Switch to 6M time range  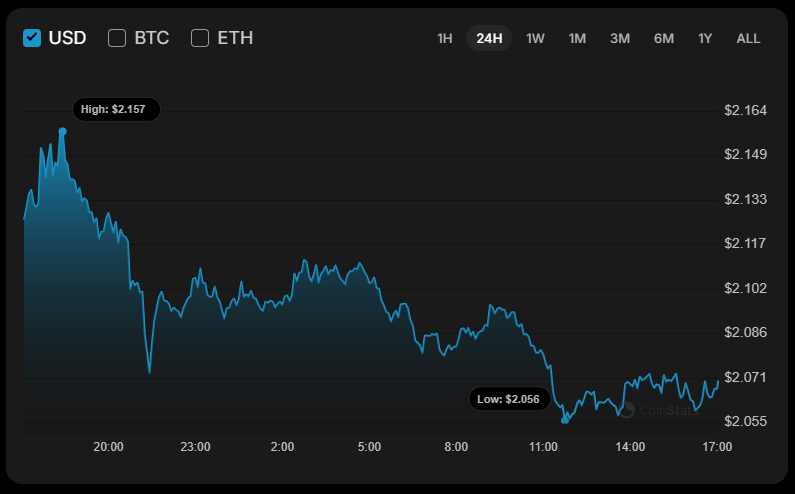pyautogui.click(x=664, y=39)
